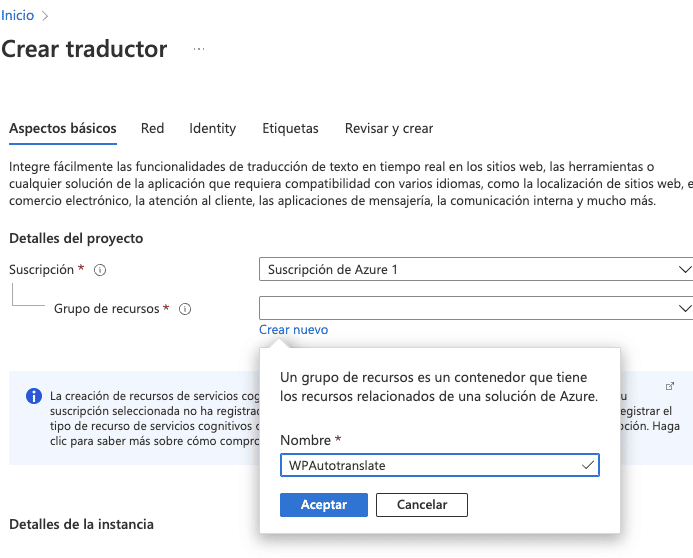Open the ellipsis menu beside Crear traductor
This screenshot has width=693, height=558.
[199, 49]
